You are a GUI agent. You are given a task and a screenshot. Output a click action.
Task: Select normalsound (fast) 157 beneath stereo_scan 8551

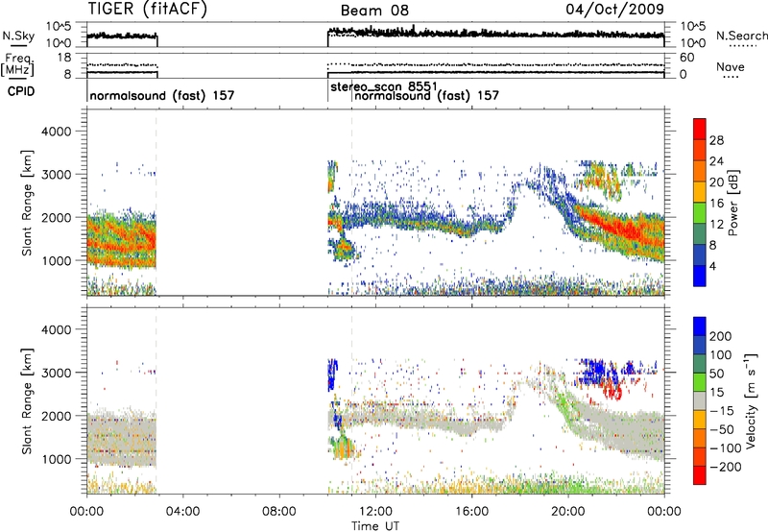pyautogui.click(x=426, y=95)
